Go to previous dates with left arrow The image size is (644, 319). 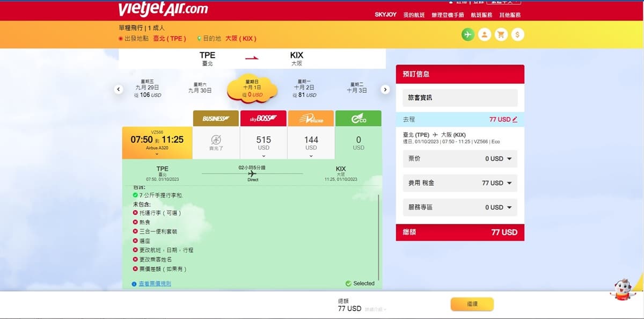point(119,90)
